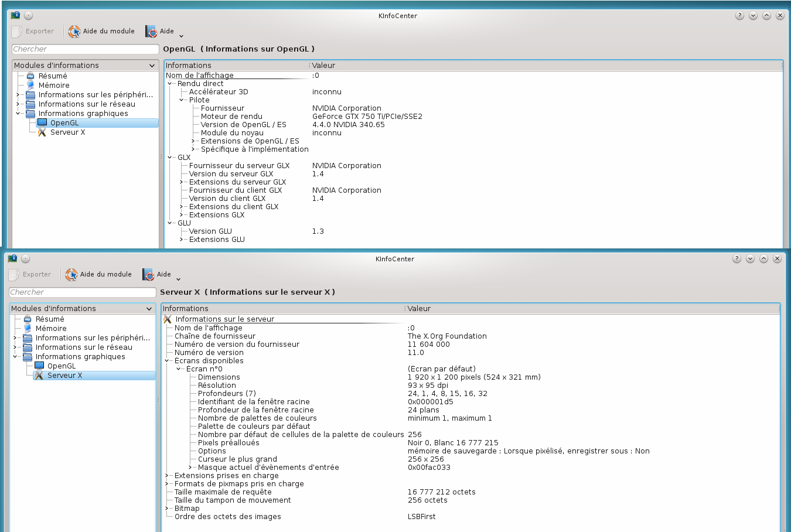Click the OpenGL monitor icon in the upper window
This screenshot has width=791, height=532.
click(42, 123)
